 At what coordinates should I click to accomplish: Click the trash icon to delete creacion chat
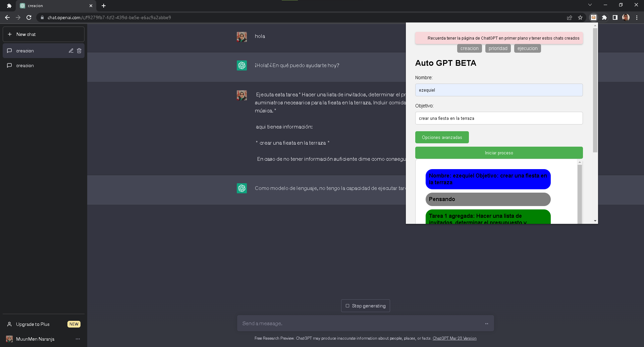(79, 51)
